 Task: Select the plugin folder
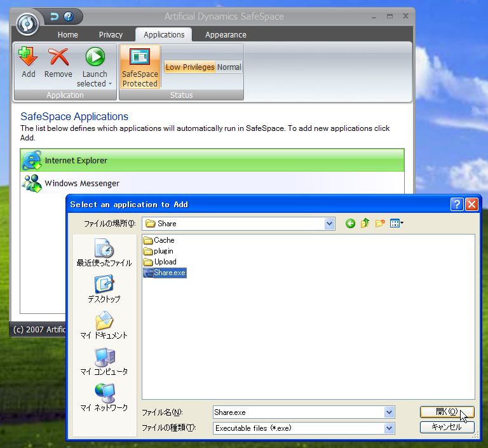(x=158, y=251)
